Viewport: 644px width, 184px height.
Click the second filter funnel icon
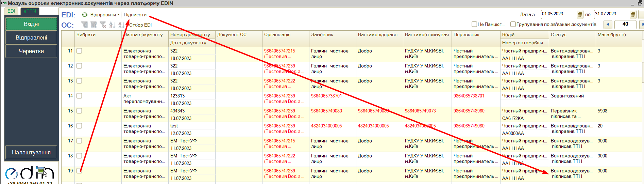(94, 25)
